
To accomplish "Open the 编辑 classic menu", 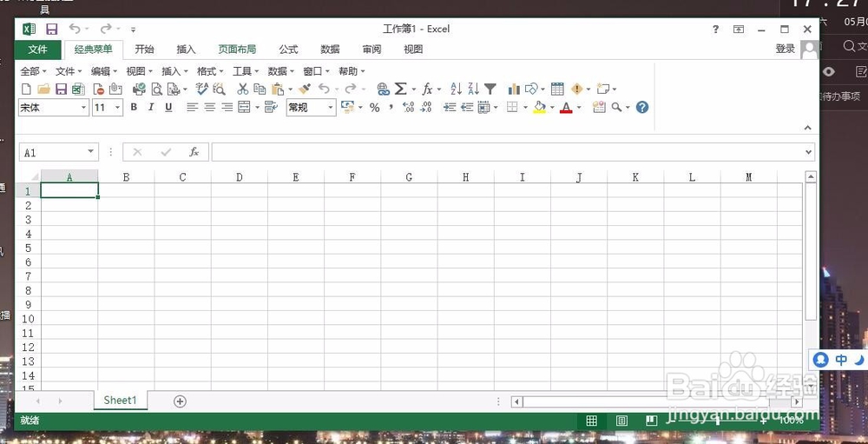I will click(x=104, y=71).
